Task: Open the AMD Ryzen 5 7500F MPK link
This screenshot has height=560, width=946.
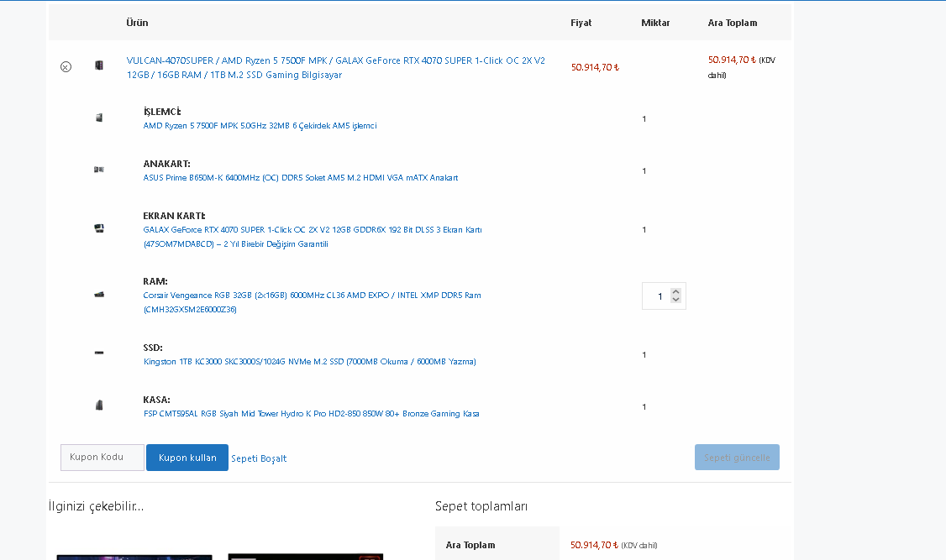Action: (260, 125)
